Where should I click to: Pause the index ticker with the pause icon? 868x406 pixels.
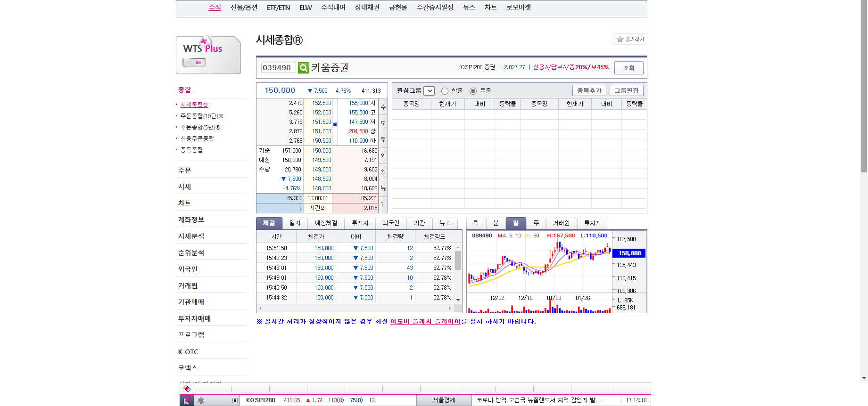235,400
